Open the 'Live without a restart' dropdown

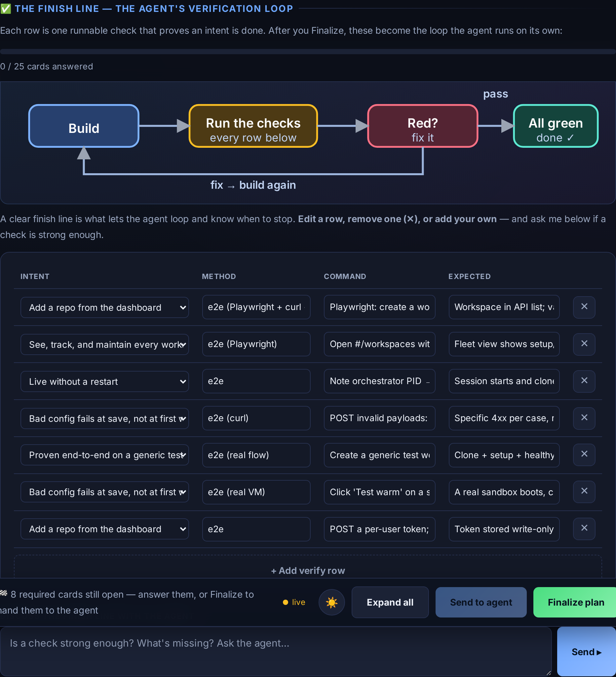pyautogui.click(x=104, y=381)
